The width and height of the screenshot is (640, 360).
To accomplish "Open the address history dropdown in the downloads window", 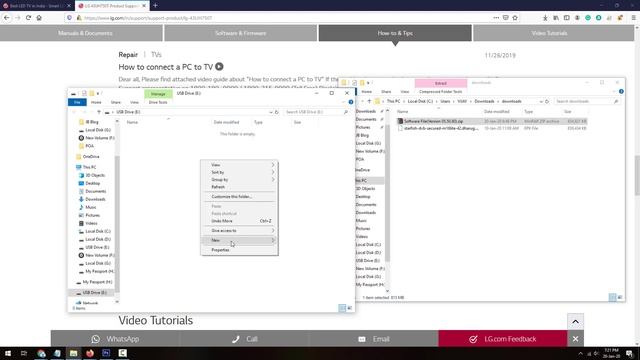I will click(541, 101).
